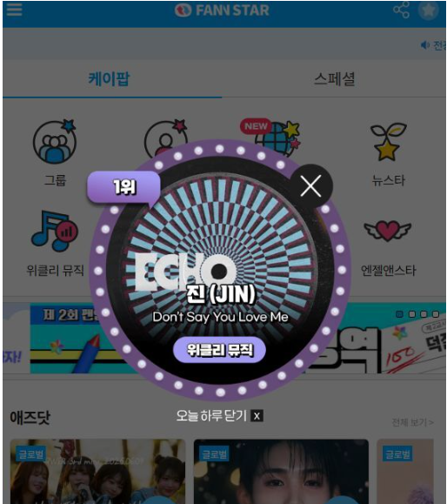Image resolution: width=447 pixels, height=504 pixels.
Task: Click the speaker announcement icon
Action: point(425,45)
